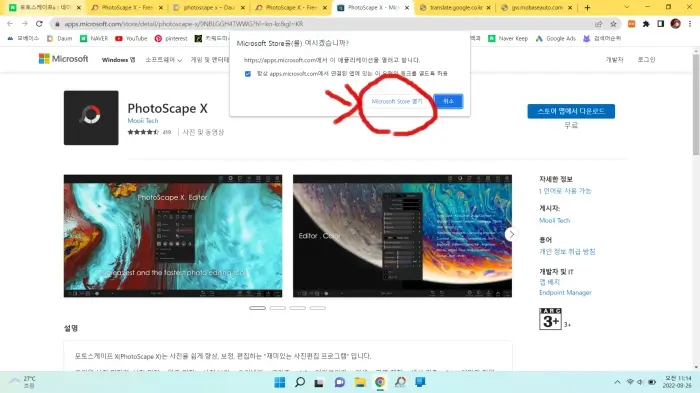
Task: Open the taskbar clock and date
Action: pyautogui.click(x=677, y=382)
